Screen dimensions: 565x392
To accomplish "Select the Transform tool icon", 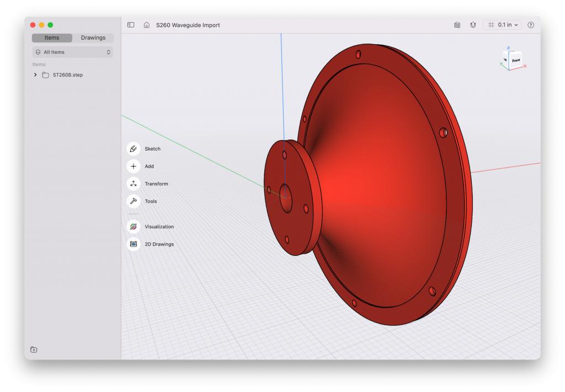I will pos(134,184).
